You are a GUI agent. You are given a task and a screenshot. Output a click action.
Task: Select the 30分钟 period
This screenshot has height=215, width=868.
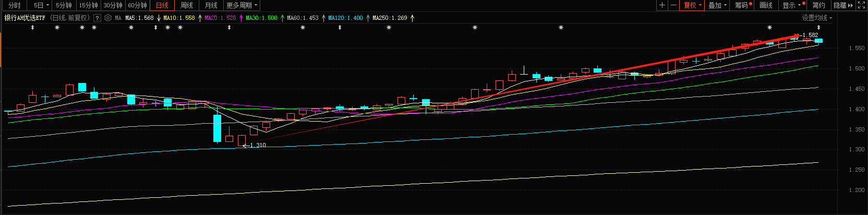[x=113, y=5]
